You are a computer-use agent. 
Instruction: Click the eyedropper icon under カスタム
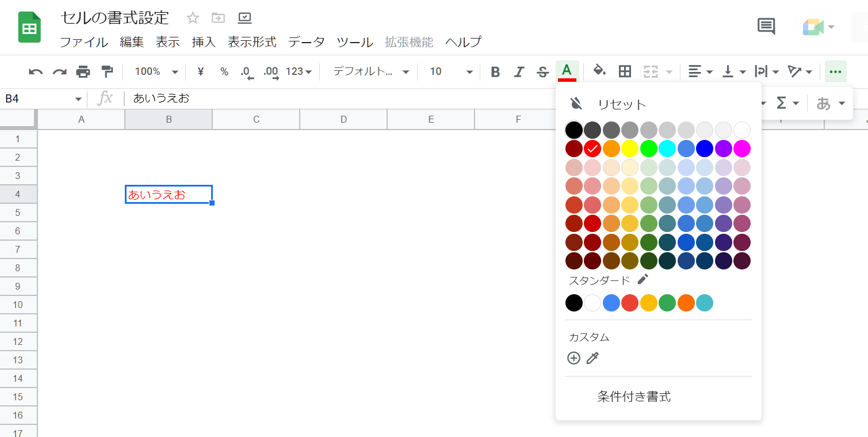coord(592,358)
